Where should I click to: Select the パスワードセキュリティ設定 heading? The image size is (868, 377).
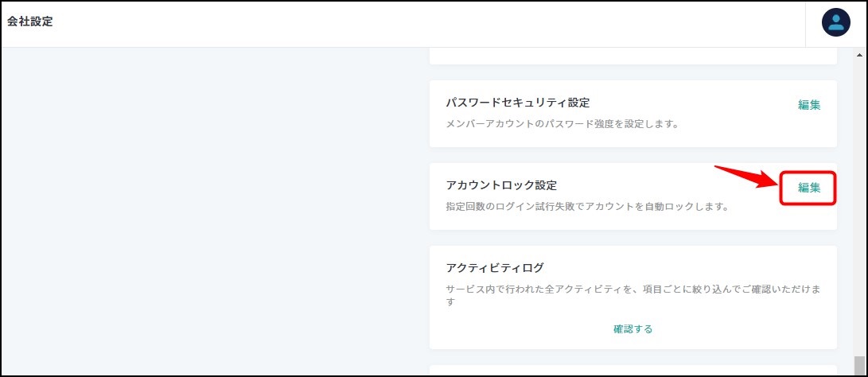517,103
